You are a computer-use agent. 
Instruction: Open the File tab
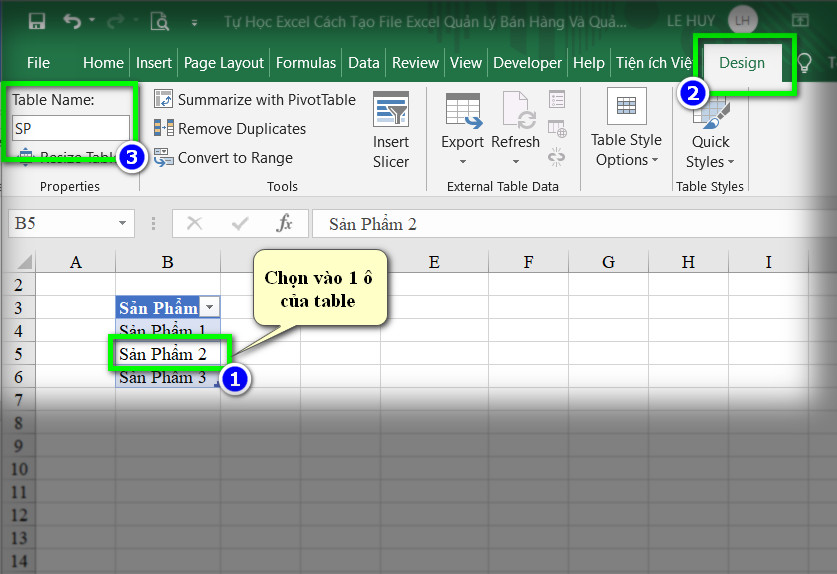pos(38,63)
